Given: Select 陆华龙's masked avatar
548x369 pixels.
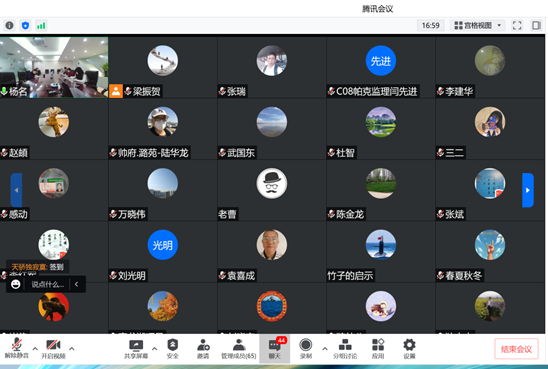Looking at the screenshot, I should click(163, 122).
